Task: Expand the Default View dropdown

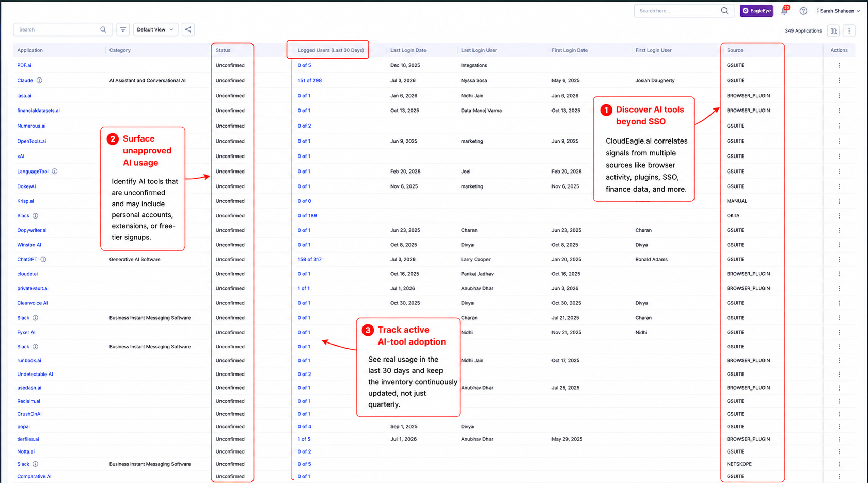Action: pos(155,29)
